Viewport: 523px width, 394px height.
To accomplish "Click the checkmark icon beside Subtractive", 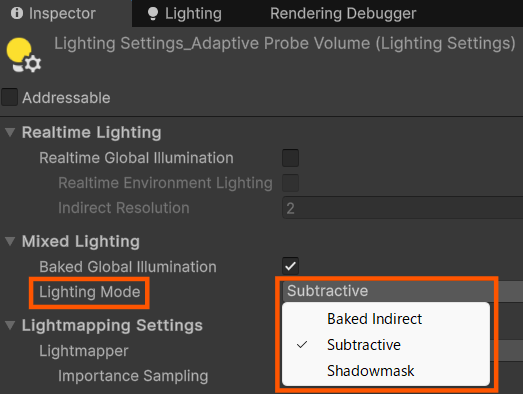I will [x=302, y=345].
